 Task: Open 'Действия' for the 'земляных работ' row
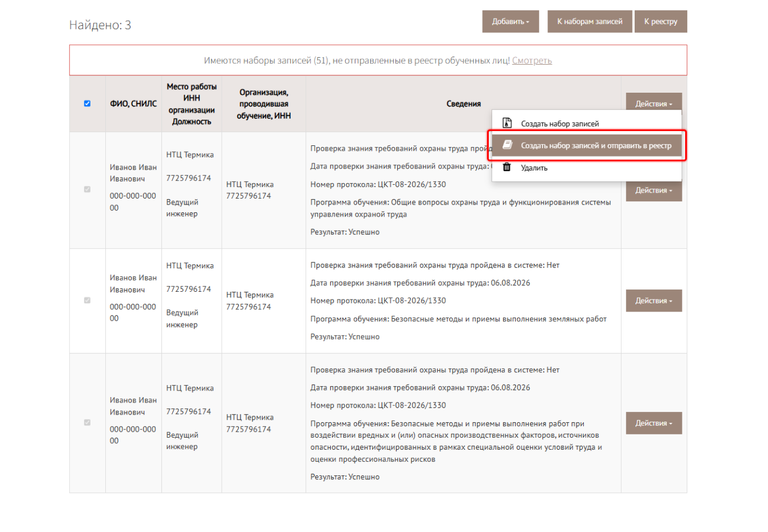654,301
